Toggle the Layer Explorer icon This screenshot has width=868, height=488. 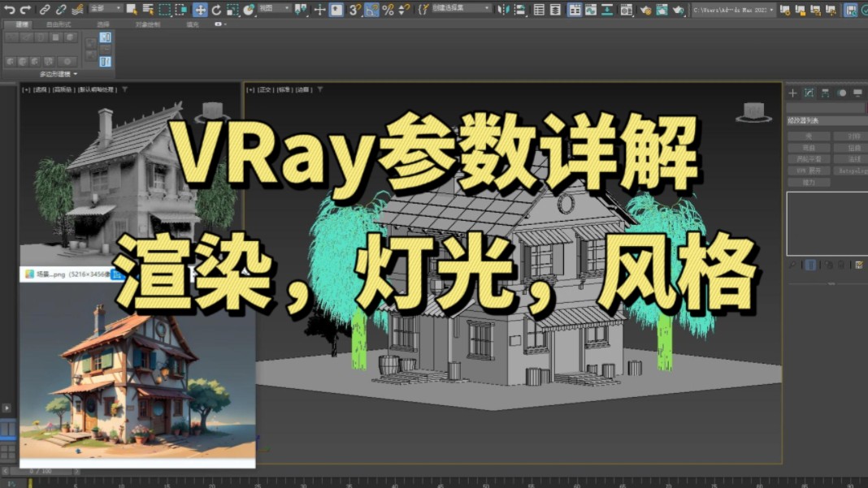(x=555, y=10)
